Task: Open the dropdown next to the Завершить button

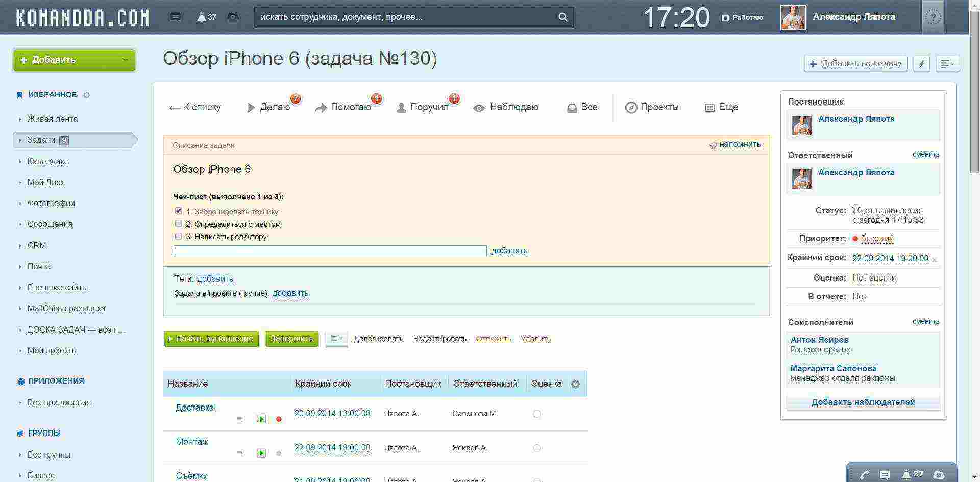Action: 336,339
